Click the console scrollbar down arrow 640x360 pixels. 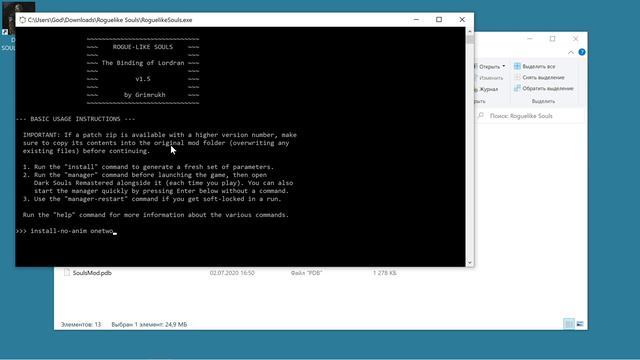[x=469, y=262]
